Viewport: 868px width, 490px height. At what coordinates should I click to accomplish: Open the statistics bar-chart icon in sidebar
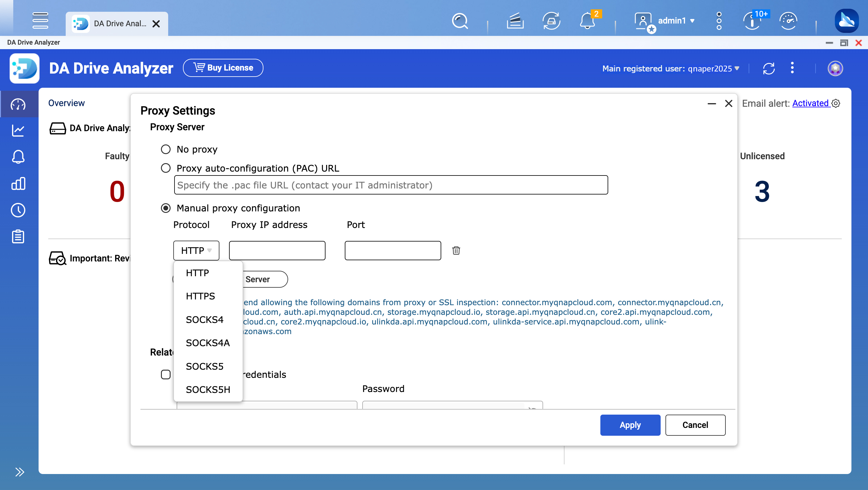coord(18,183)
